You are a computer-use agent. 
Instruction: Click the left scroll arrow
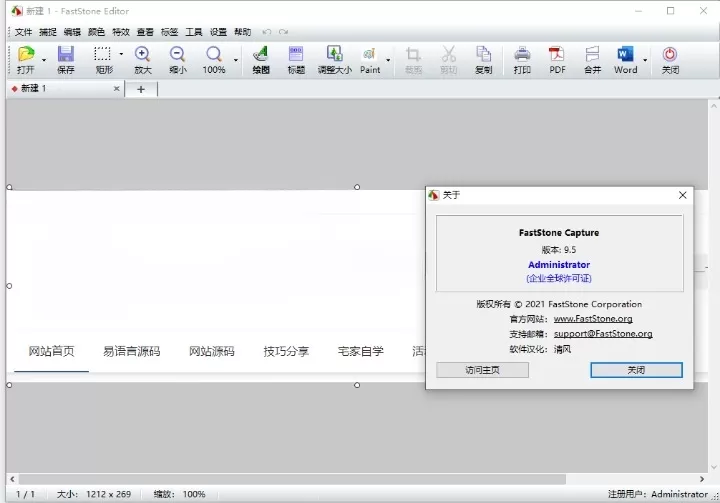tap(12, 479)
